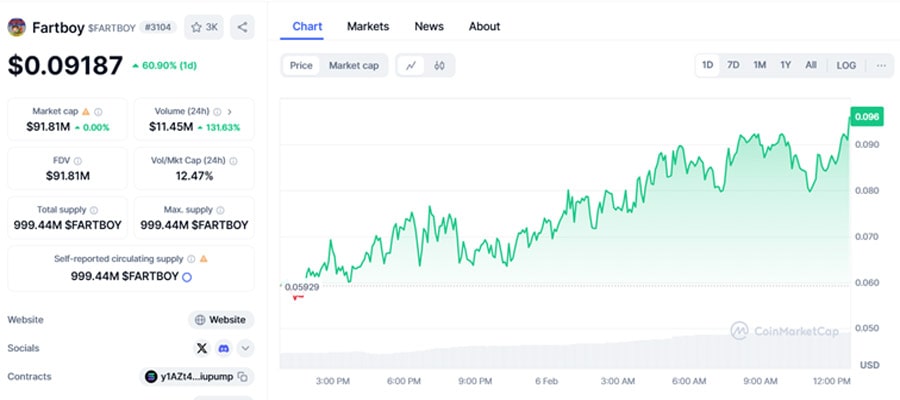Open chart more options ellipsis
The height and width of the screenshot is (400, 900).
[881, 65]
